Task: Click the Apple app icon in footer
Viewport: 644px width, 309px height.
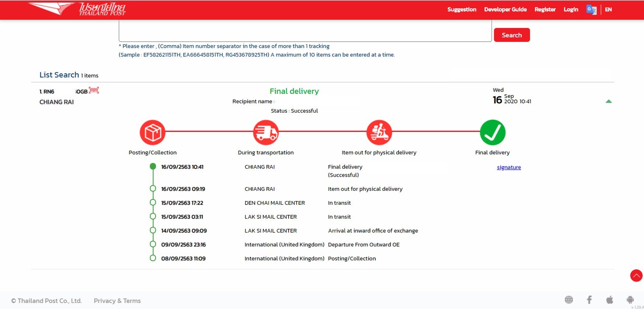Action: point(610,300)
